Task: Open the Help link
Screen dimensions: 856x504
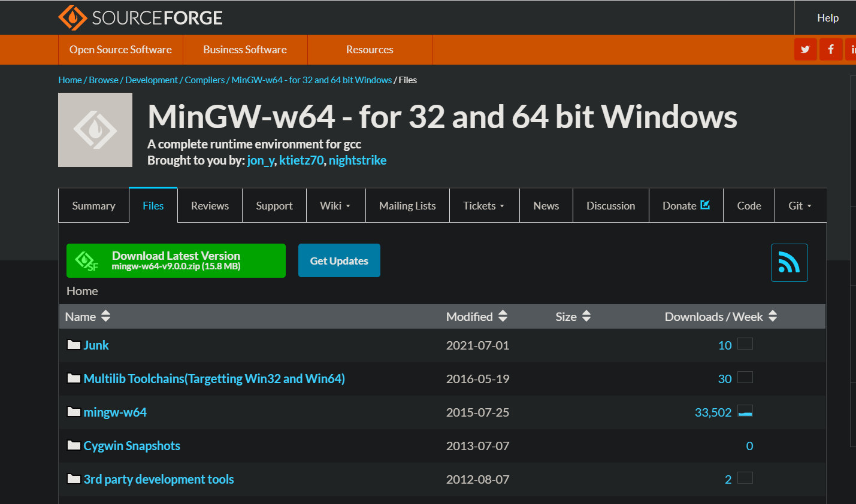Action: pos(828,18)
